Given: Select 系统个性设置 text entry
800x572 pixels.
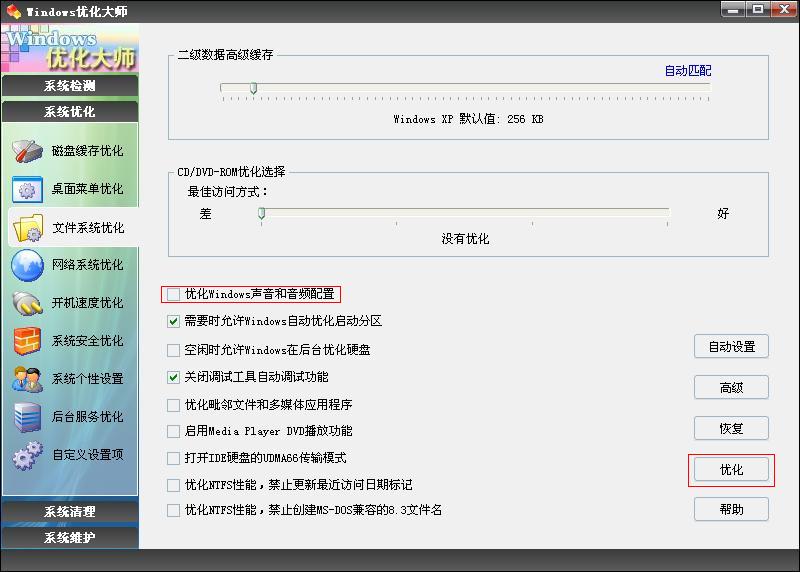Looking at the screenshot, I should 87,379.
